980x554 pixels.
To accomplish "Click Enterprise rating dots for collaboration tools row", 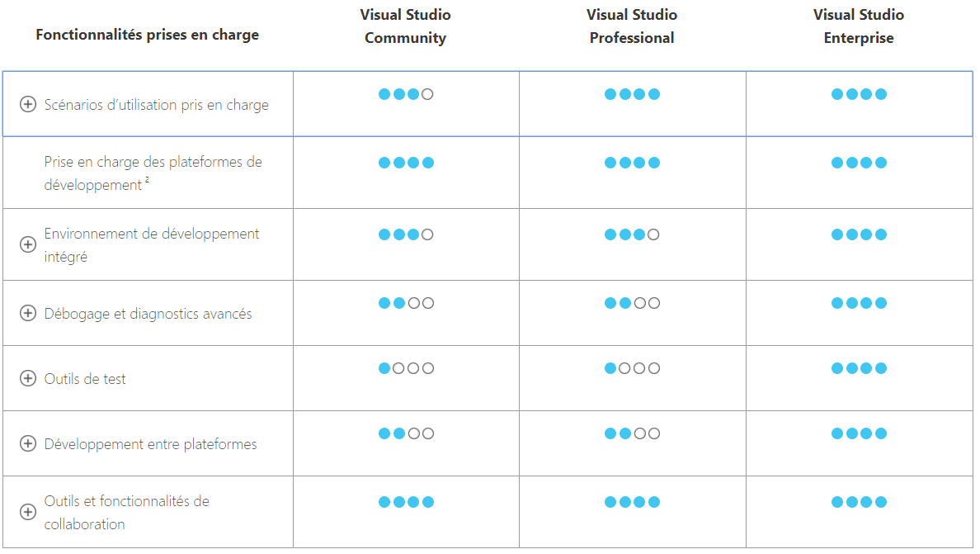I will (x=859, y=502).
